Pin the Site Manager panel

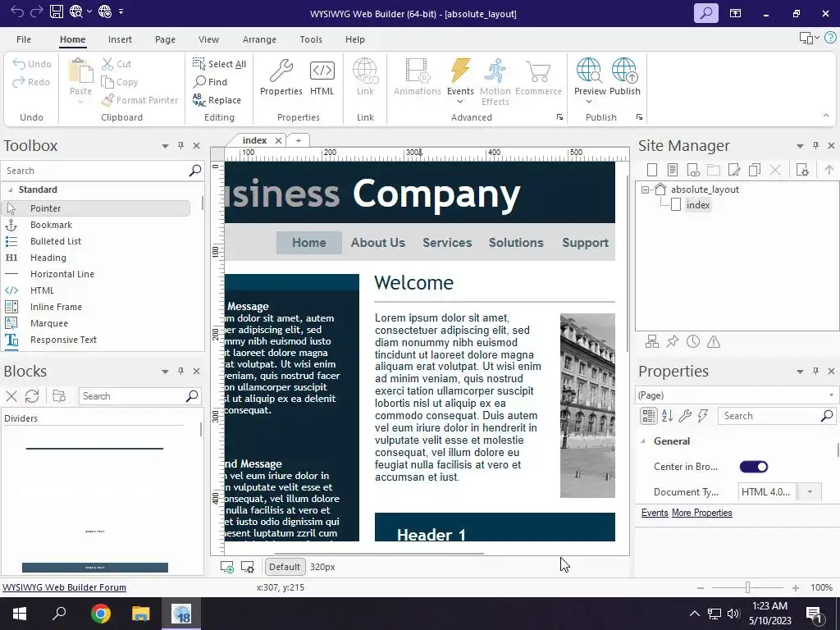point(815,146)
